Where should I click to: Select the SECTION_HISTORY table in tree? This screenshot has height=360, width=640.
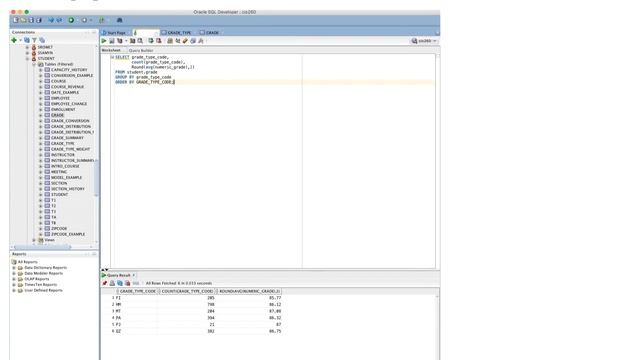coord(68,189)
